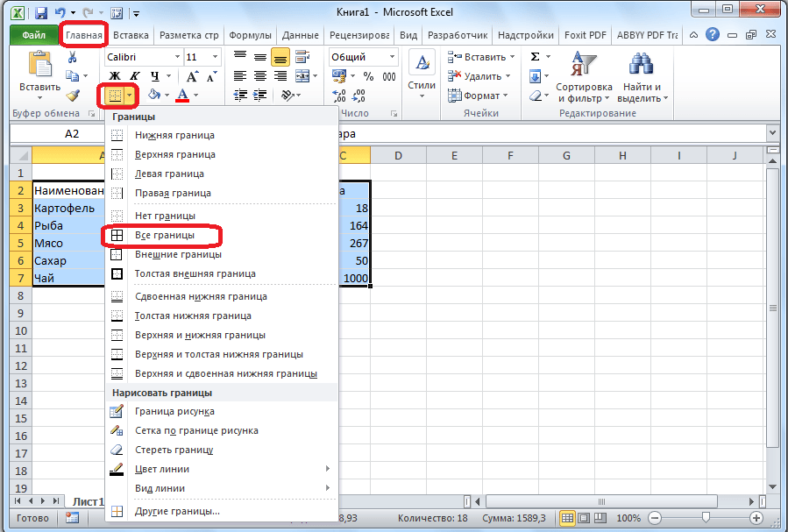
Task: Click the Cut scissors icon
Action: point(73,57)
